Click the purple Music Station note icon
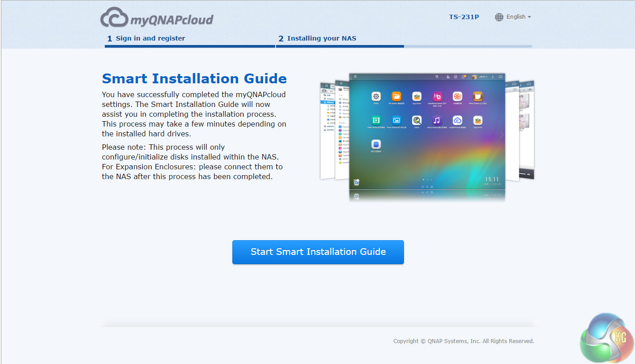 437,120
